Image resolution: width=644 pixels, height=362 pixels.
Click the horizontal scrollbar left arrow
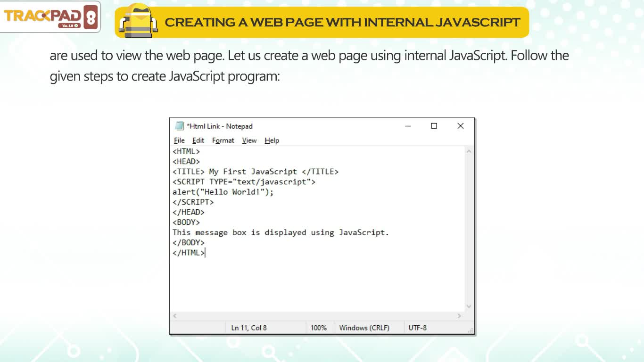(175, 316)
